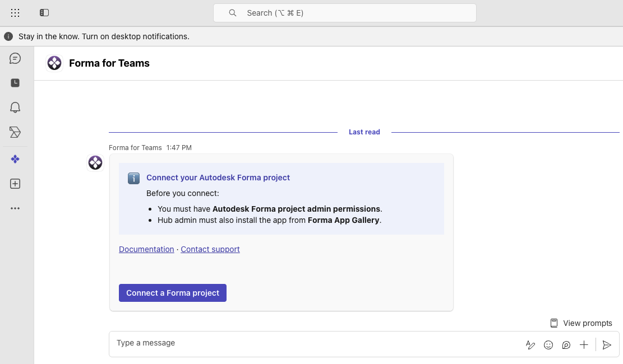Send the message
The height and width of the screenshot is (364, 623).
[607, 345]
